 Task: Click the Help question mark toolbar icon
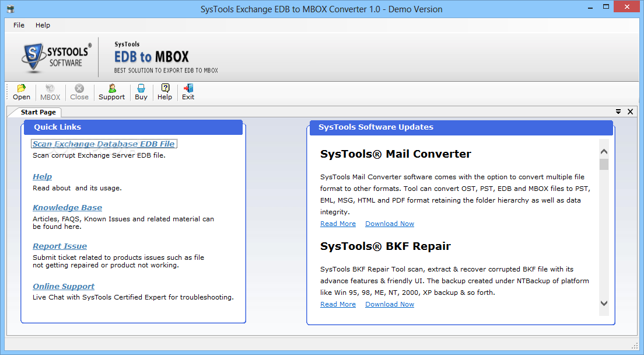point(164,92)
